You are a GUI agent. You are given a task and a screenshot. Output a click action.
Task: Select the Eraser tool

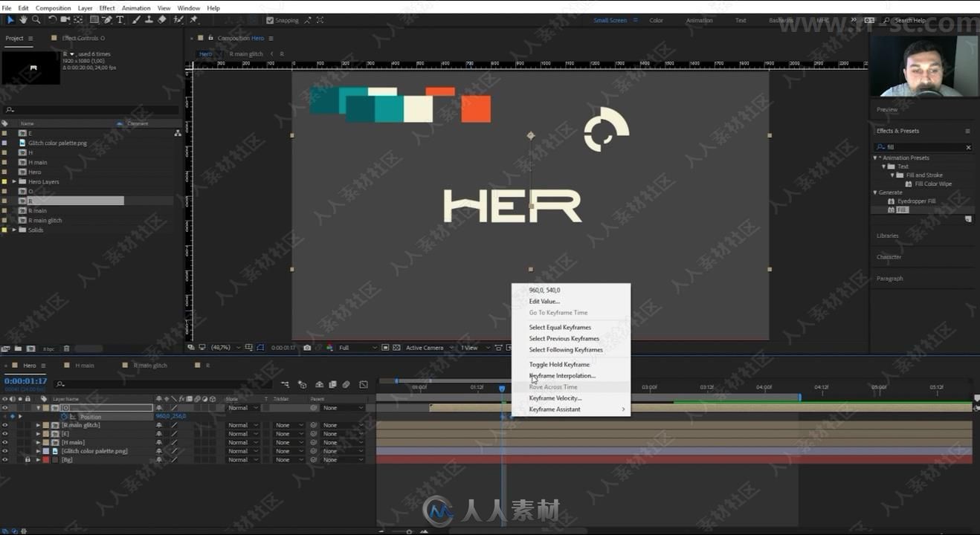coord(162,20)
